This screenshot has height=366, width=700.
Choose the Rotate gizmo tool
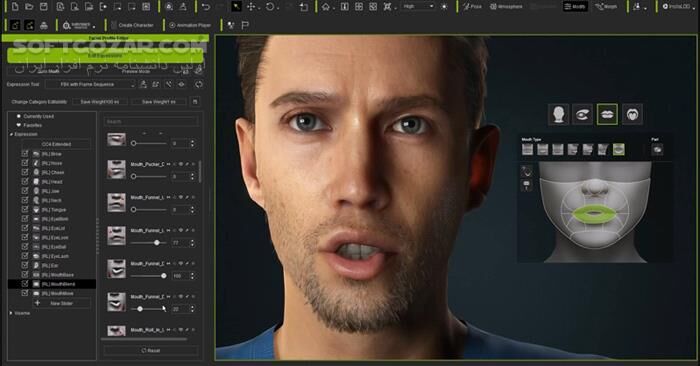pos(270,7)
